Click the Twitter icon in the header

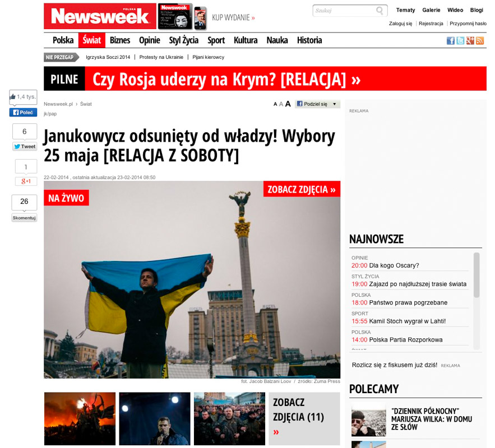(460, 40)
